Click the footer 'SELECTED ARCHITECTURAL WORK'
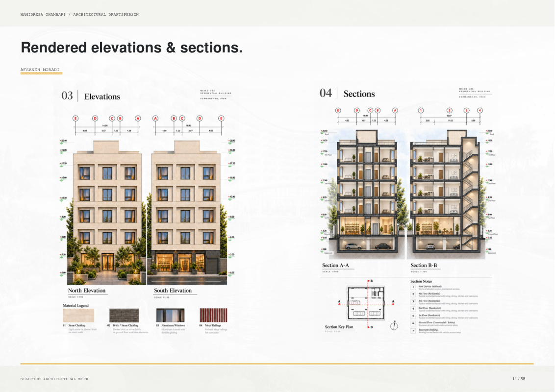555x392 pixels. [x=54, y=379]
